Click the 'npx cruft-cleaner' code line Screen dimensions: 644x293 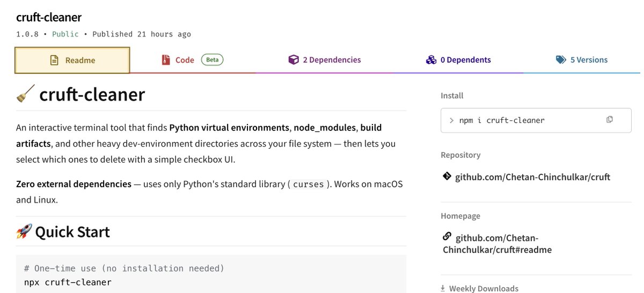pos(68,282)
